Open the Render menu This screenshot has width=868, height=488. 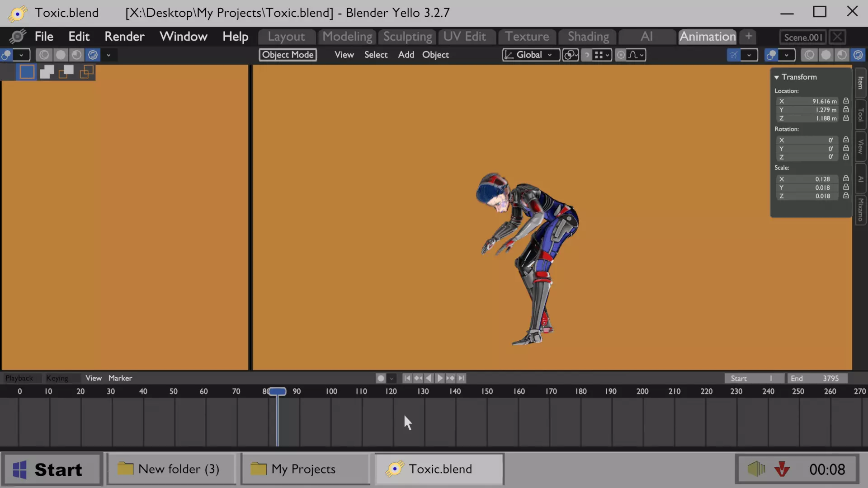pyautogui.click(x=124, y=37)
